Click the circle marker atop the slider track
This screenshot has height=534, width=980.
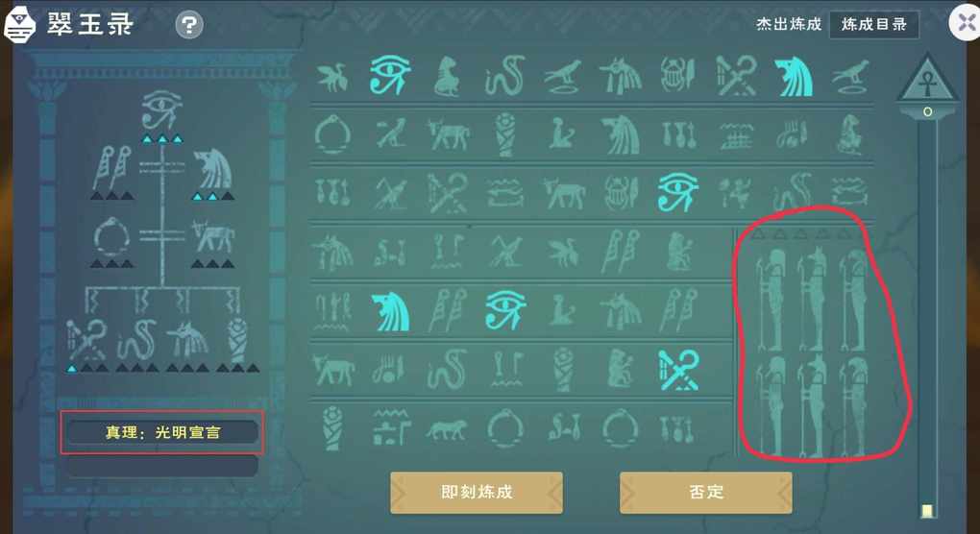click(x=927, y=111)
